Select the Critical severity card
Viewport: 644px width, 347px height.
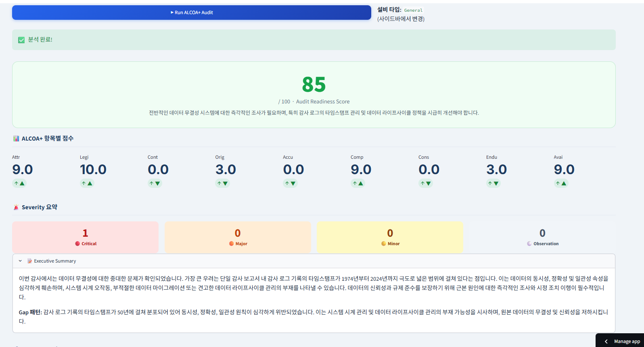tap(85, 237)
